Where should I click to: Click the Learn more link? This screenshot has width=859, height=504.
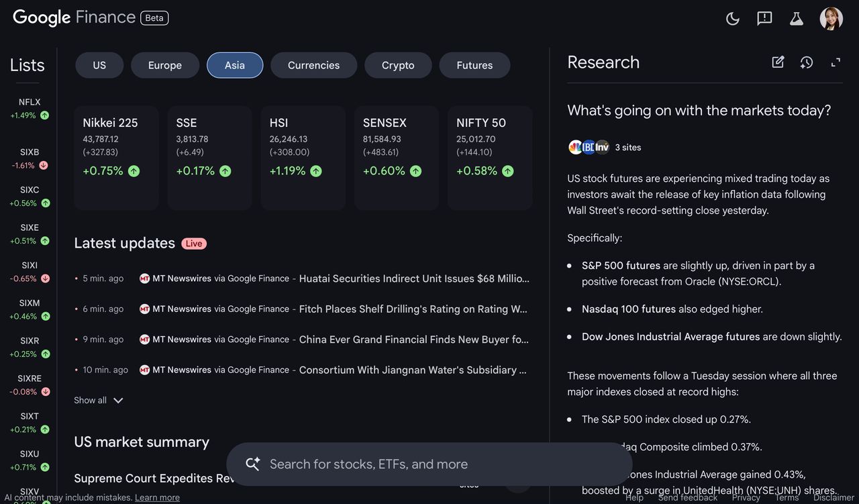[157, 497]
